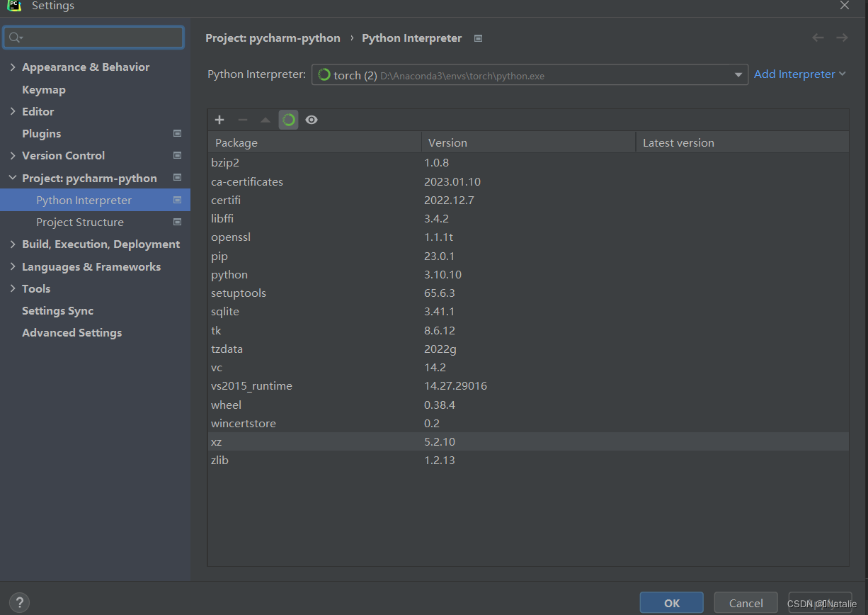
Task: Click version 3.10.10 cell
Action: (x=442, y=274)
